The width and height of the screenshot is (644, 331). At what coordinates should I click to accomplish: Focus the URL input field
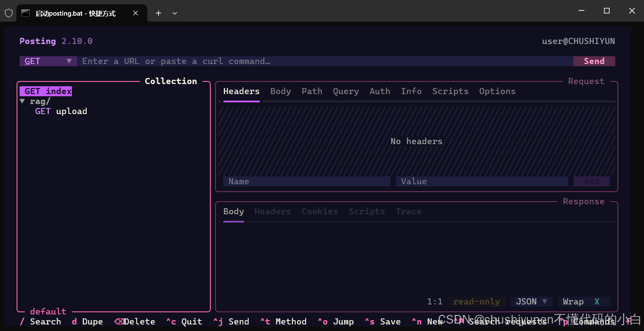tap(325, 61)
